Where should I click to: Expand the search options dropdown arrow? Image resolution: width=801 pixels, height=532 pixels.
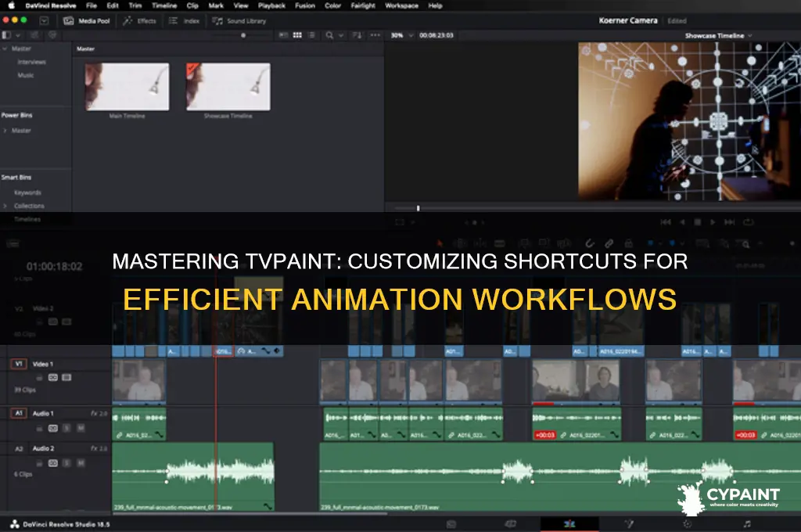click(x=341, y=35)
